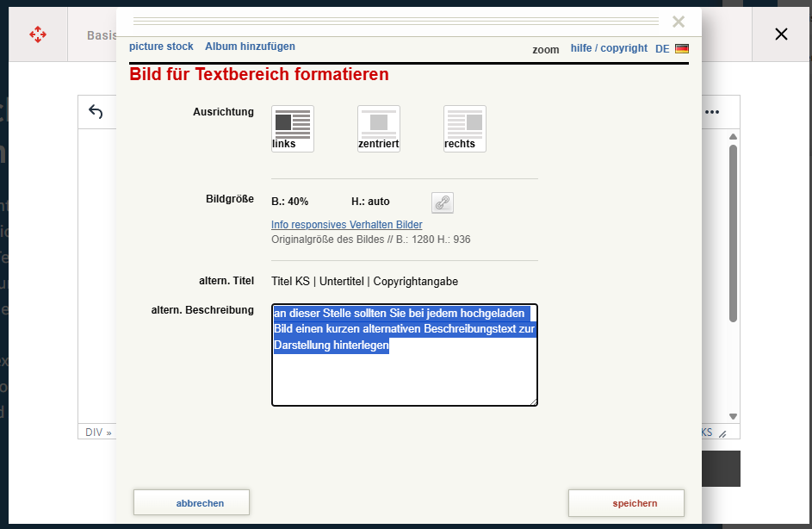
Task: Click the 'Originalgröße des Bildes' info text
Action: click(x=371, y=240)
